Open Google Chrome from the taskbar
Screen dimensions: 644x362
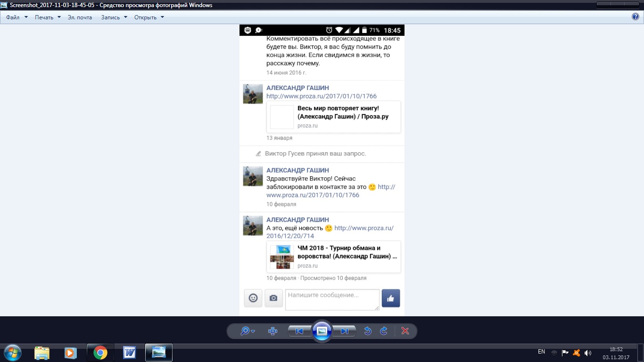(x=100, y=353)
